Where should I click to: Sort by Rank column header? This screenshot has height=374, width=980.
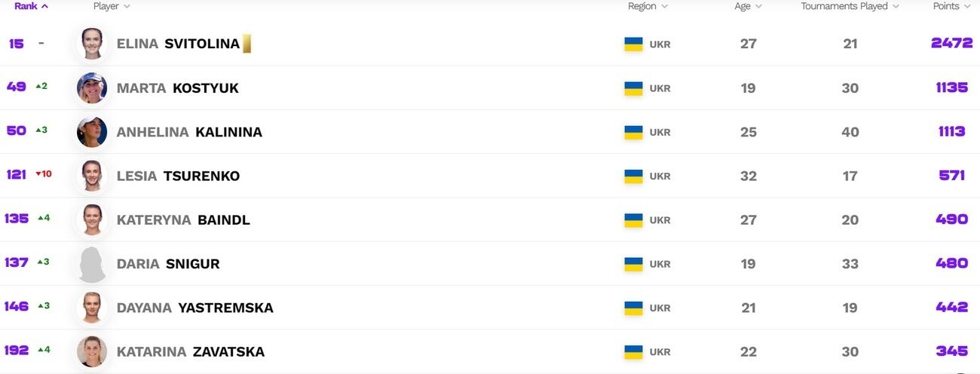(x=32, y=6)
